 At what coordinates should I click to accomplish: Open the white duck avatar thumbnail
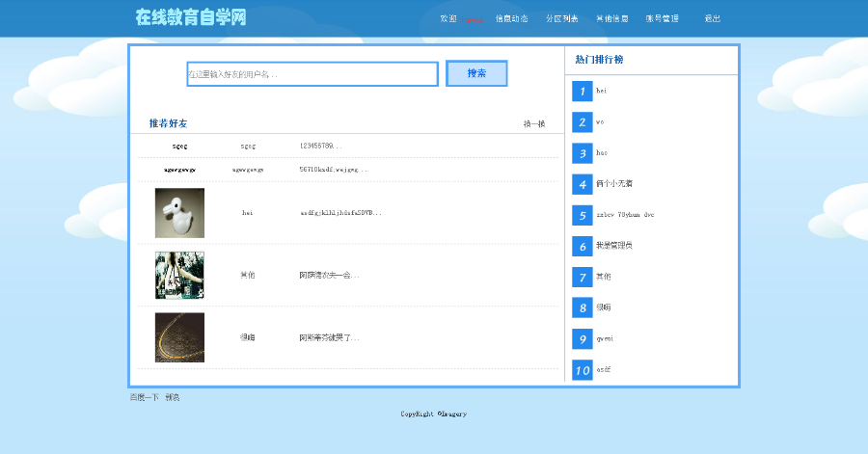pos(179,213)
